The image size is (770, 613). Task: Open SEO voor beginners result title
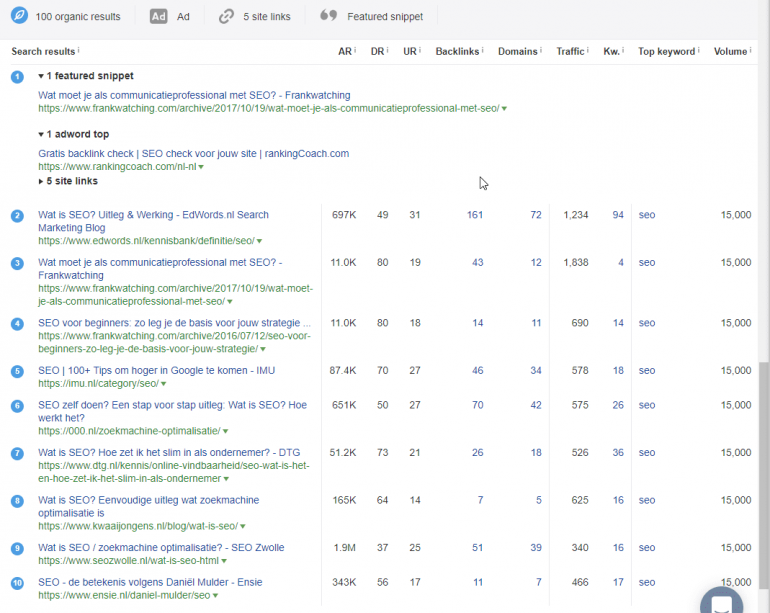[174, 323]
